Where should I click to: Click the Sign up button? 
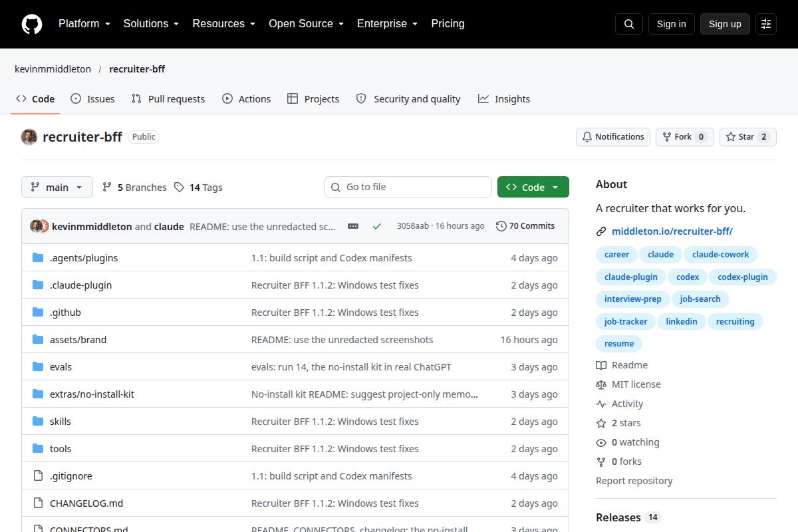(725, 24)
